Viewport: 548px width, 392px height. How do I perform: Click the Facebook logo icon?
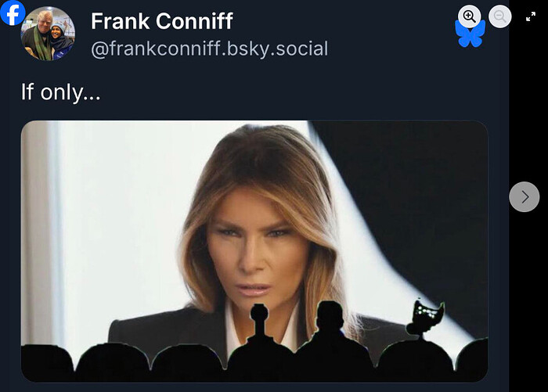coord(13,13)
